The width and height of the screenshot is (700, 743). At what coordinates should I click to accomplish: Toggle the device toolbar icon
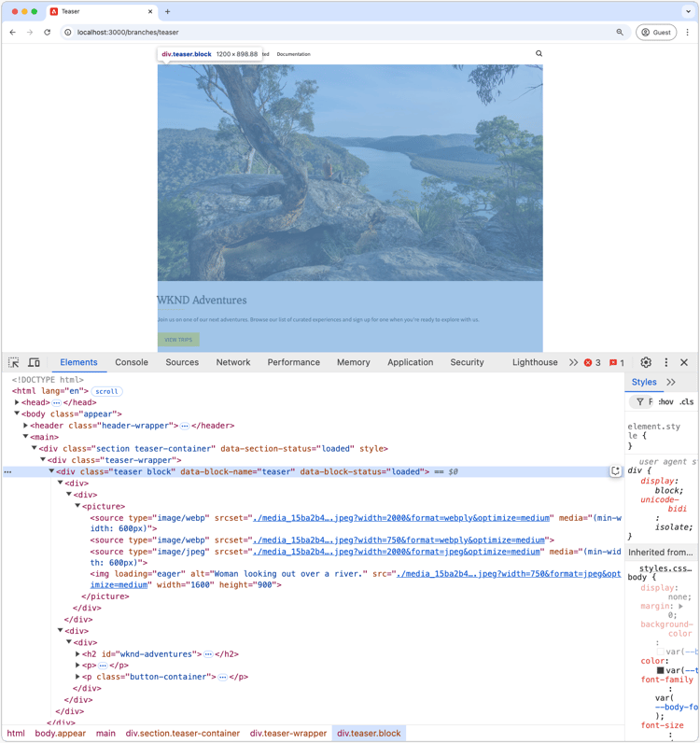point(34,362)
